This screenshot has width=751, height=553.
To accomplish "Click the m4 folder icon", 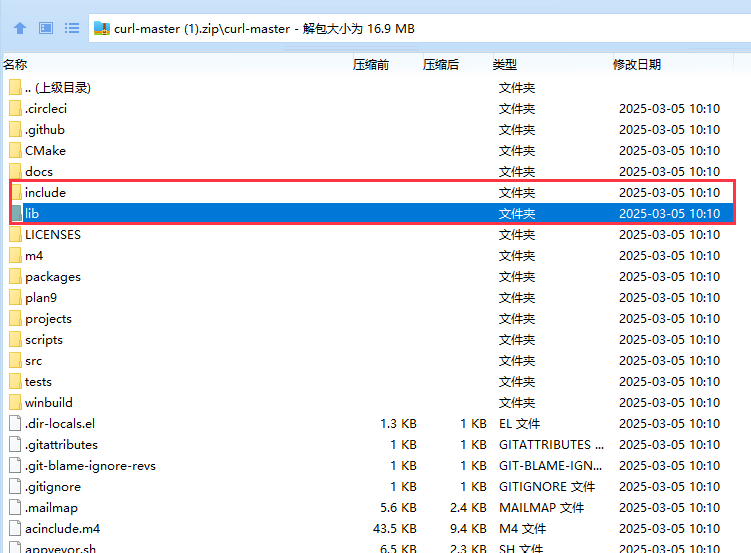I will point(15,256).
